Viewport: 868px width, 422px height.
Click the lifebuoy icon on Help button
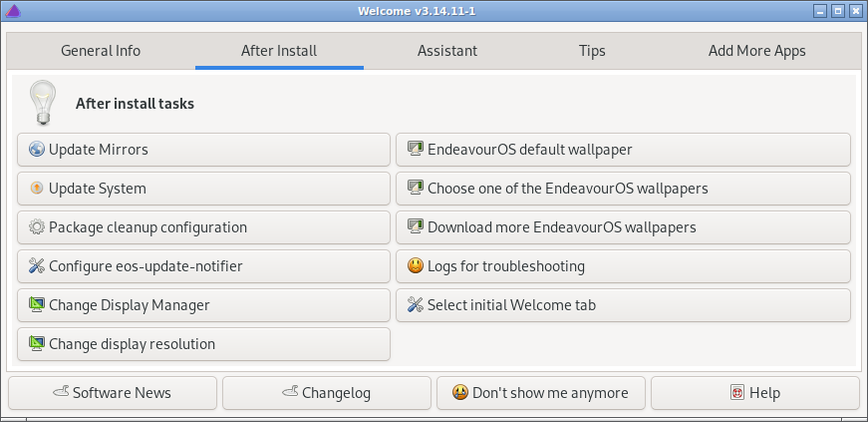coord(736,393)
